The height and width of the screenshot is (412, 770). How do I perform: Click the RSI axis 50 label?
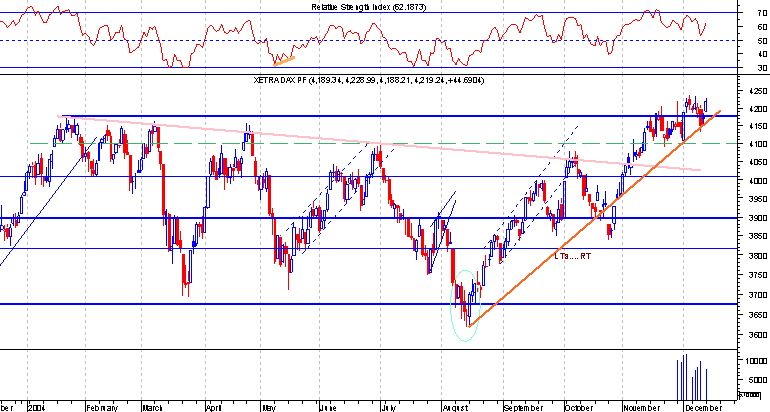762,41
